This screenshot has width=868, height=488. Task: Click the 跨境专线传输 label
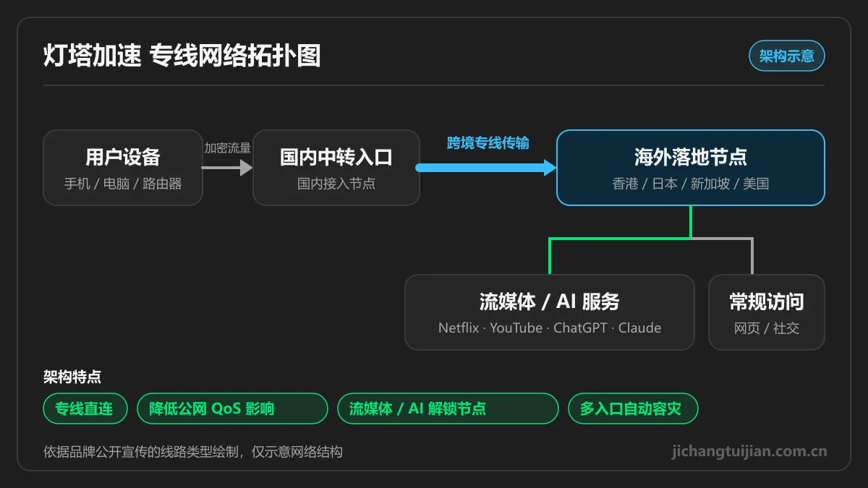[x=488, y=142]
